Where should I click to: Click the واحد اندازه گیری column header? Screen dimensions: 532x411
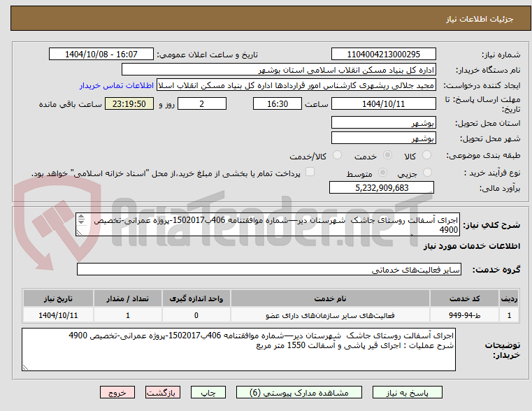(x=196, y=298)
